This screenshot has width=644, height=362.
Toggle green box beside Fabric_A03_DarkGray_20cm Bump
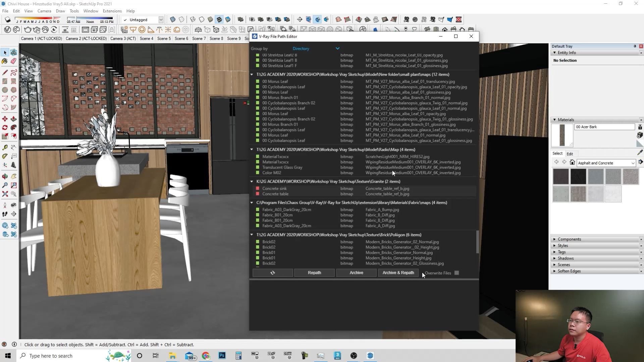(x=258, y=209)
